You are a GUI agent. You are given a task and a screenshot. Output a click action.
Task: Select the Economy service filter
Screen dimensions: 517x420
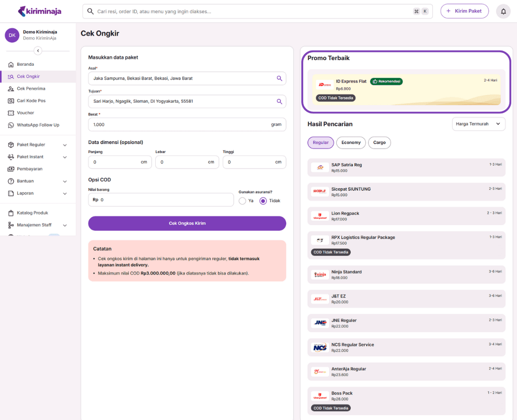[x=351, y=143]
